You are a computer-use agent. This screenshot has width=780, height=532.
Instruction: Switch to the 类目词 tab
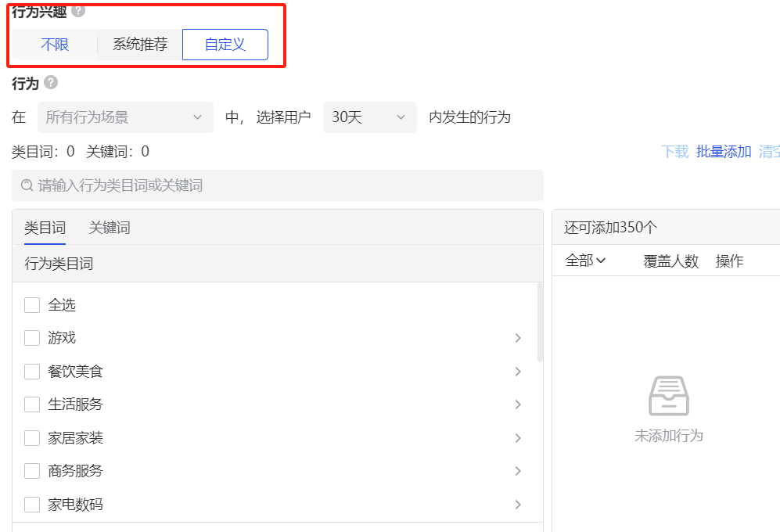tap(45, 228)
